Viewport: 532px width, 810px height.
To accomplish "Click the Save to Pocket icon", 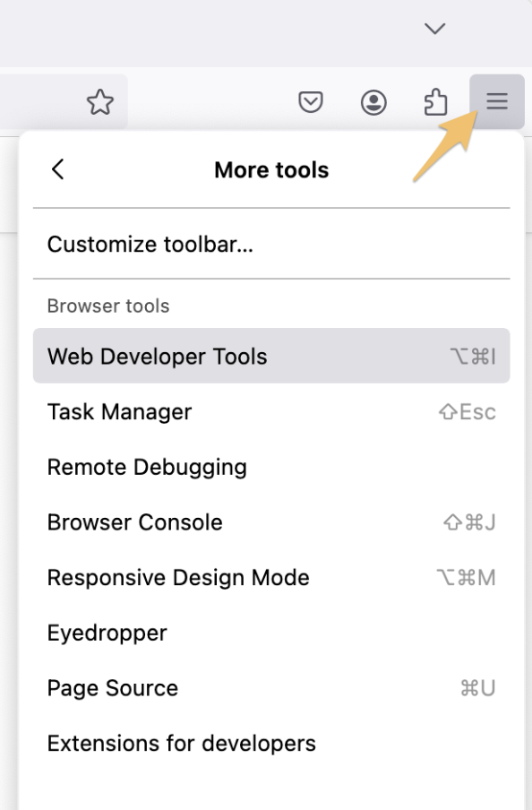I will click(311, 102).
